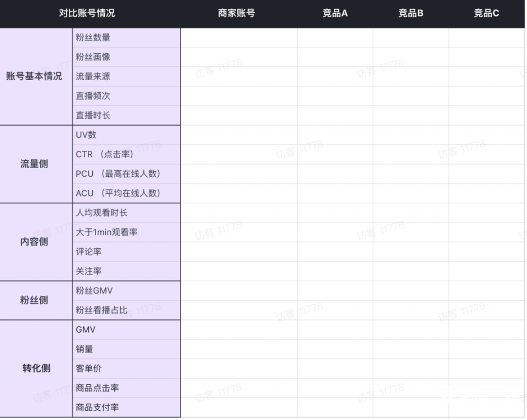
Task: Select the 人均观看时长 row label
Action: coord(126,213)
